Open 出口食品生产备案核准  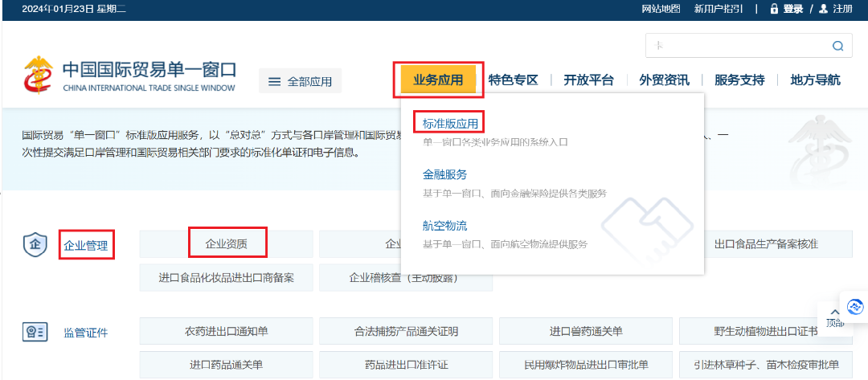(x=766, y=244)
